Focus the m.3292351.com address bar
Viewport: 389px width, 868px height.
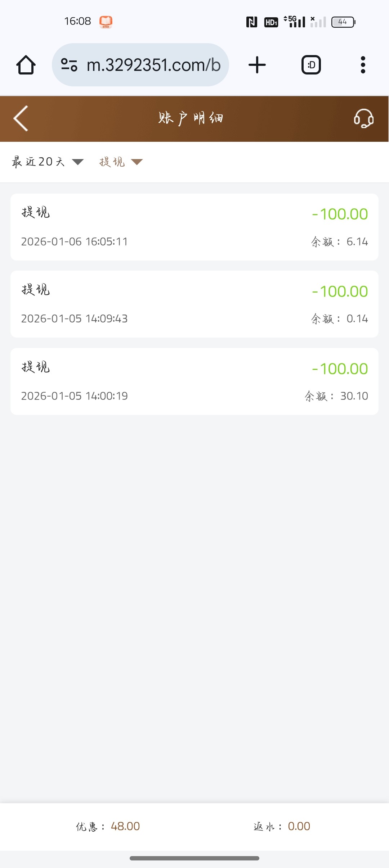(x=153, y=65)
